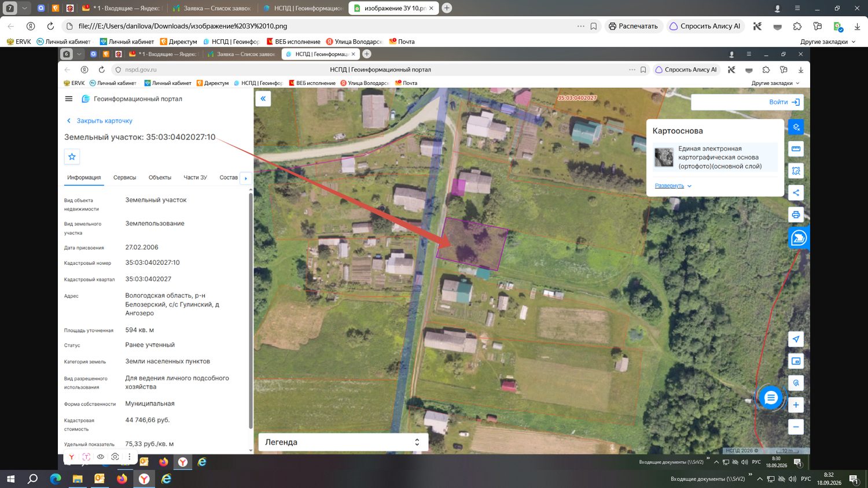Zoom in the map with the plus button
The image size is (868, 488).
(796, 405)
